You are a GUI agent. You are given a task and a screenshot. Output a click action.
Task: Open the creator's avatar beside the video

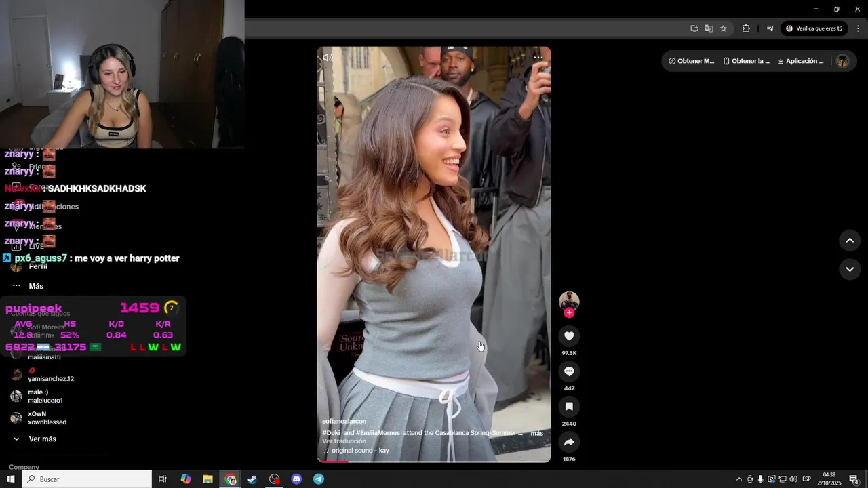click(x=569, y=300)
